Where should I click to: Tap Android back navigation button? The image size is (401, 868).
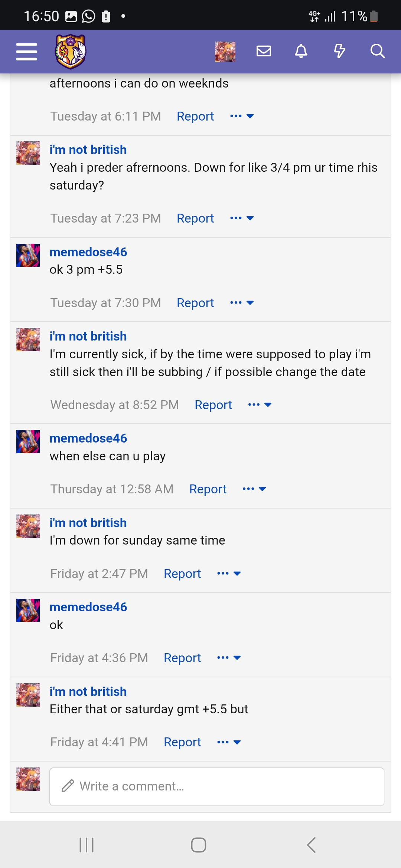pyautogui.click(x=311, y=845)
